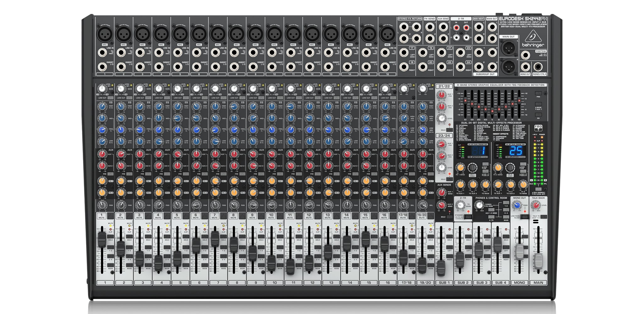644x314 pixels.
Task: Enable STANDBY to mute all channels
Action: point(468,217)
